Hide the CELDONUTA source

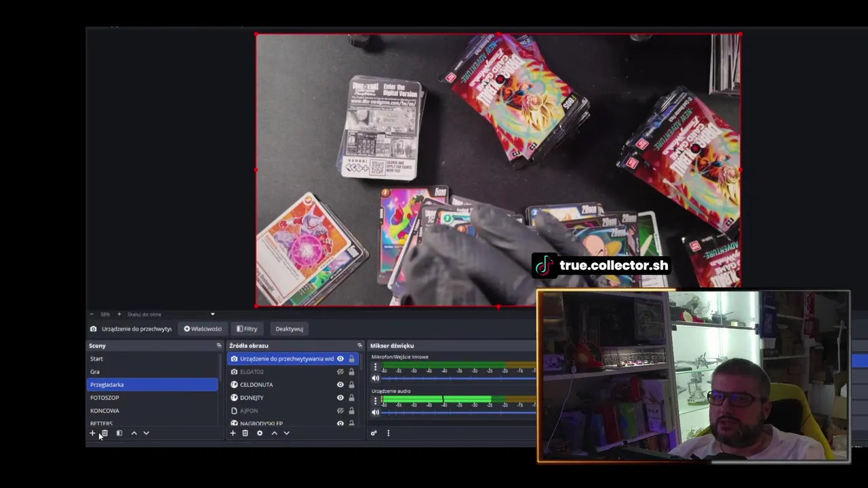(340, 384)
